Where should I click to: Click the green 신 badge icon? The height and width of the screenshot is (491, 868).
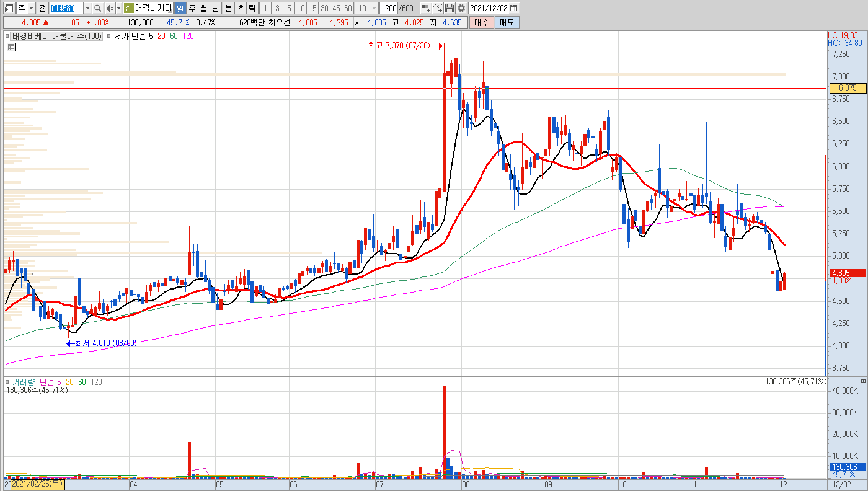128,8
